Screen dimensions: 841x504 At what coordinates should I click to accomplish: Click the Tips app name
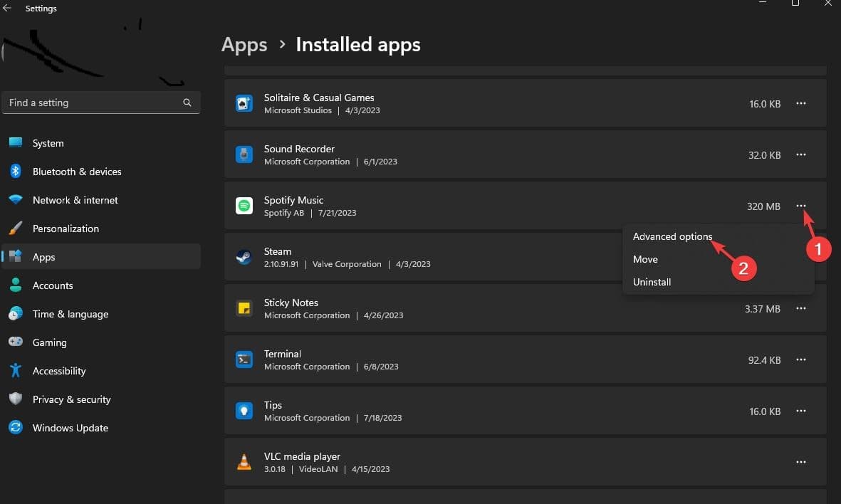(273, 405)
